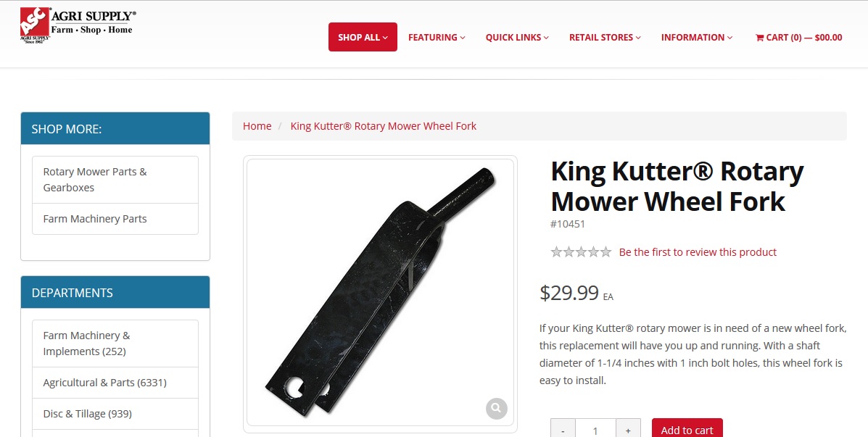
Task: Increase quantity with the plus button
Action: tap(628, 430)
